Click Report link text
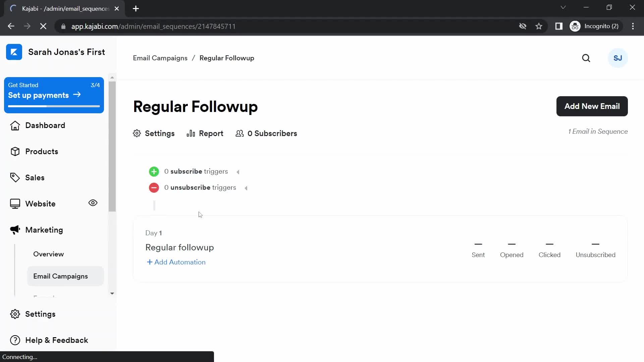The width and height of the screenshot is (644, 362). pos(211,133)
